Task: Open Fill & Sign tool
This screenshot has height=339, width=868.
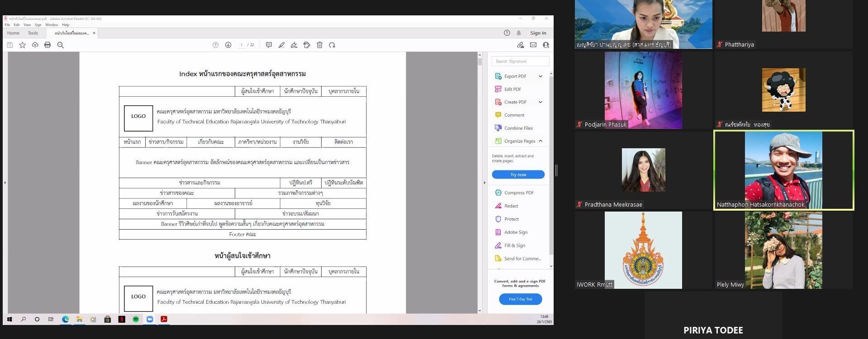Action: pyautogui.click(x=510, y=245)
